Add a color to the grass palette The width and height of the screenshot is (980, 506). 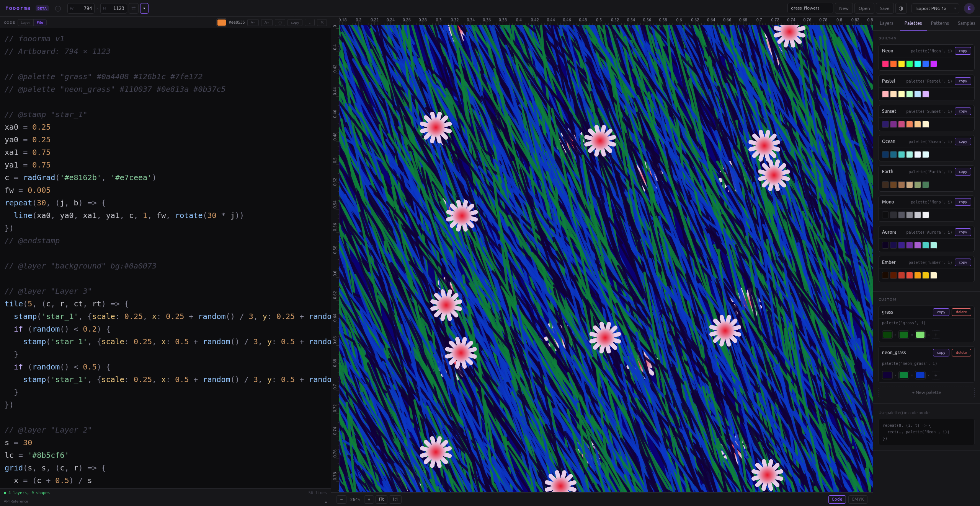pyautogui.click(x=936, y=335)
